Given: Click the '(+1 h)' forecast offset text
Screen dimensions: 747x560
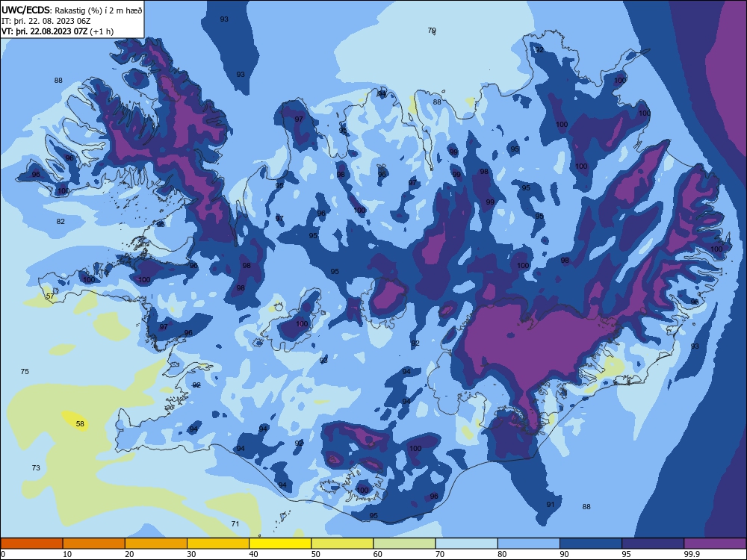Looking at the screenshot, I should (102, 31).
